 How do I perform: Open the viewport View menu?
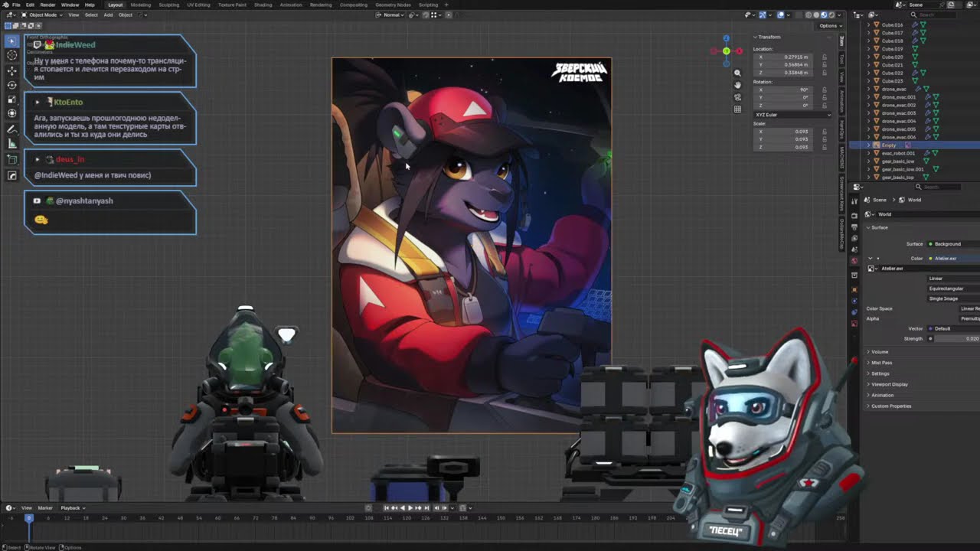point(73,15)
